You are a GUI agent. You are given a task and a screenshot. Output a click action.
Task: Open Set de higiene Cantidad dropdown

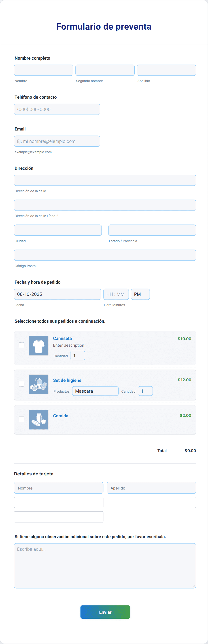[145, 391]
